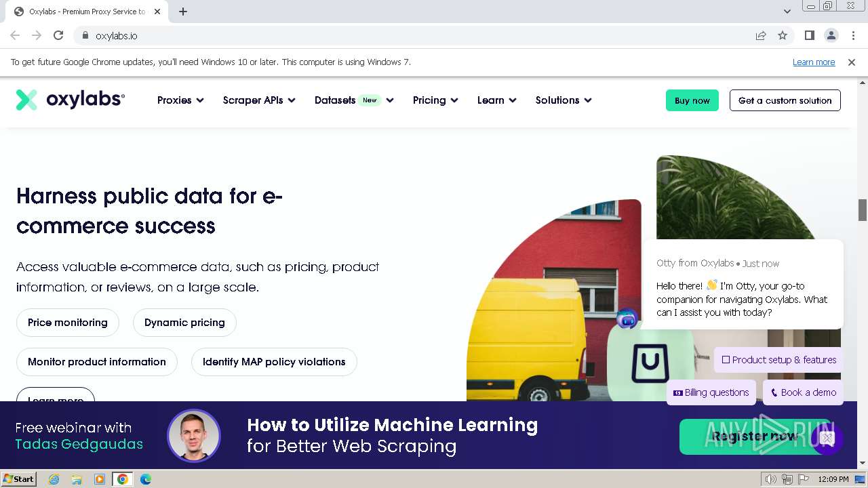Toggle the Chrome side panel icon
Screen dimensions: 868x488
tap(810, 35)
